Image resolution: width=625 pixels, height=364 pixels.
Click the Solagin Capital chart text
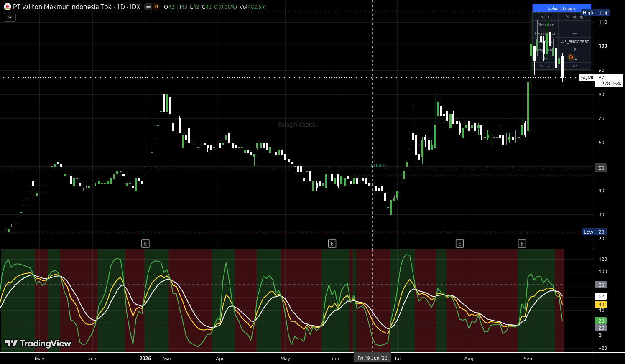pyautogui.click(x=298, y=125)
